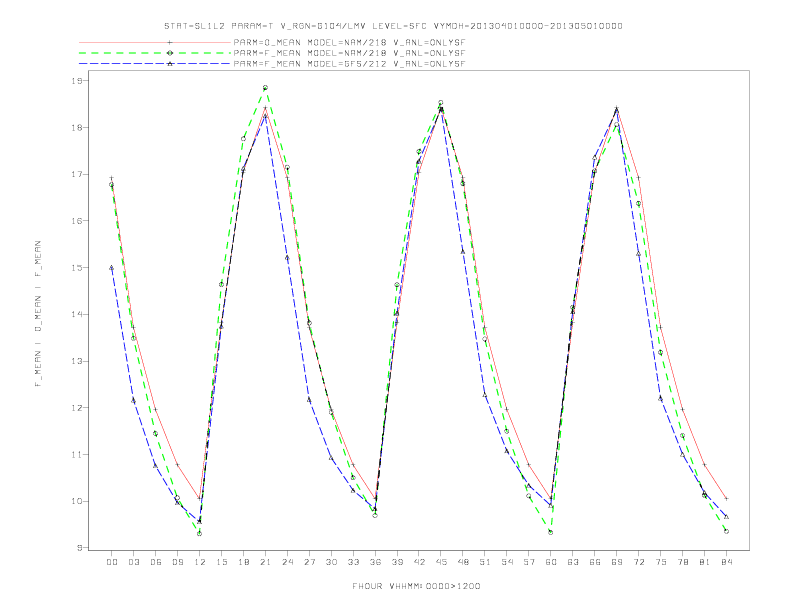
Task: Click the x-axis tick label 42
Action: tap(419, 562)
